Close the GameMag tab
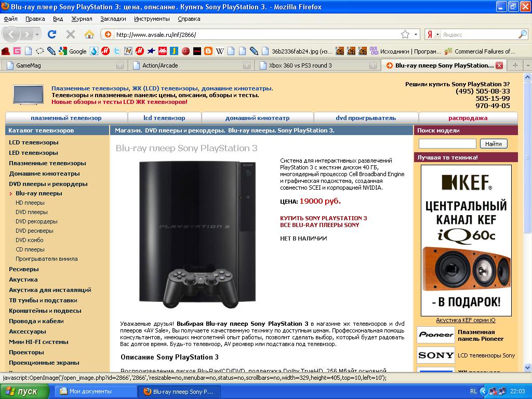 coord(120,65)
